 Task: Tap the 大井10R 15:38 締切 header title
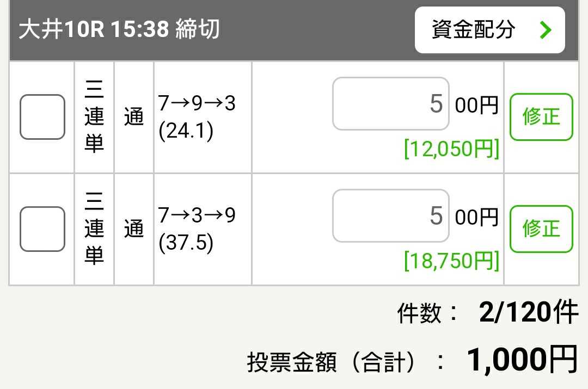pyautogui.click(x=119, y=30)
